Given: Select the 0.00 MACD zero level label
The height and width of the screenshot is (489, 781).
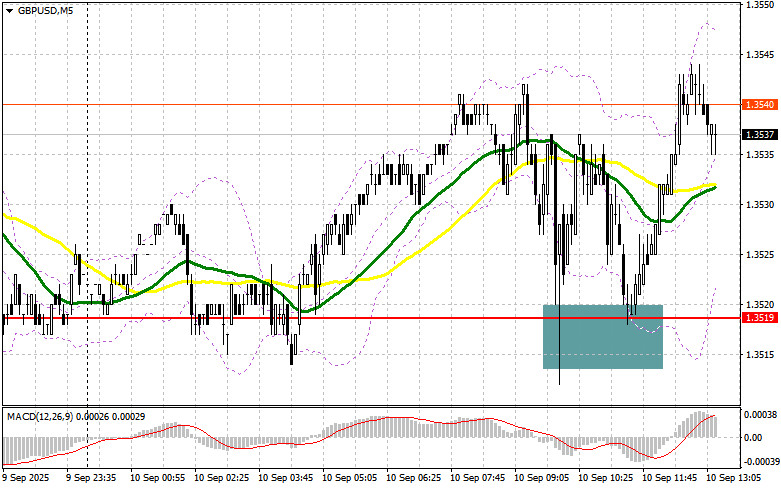Looking at the screenshot, I should click(x=752, y=438).
